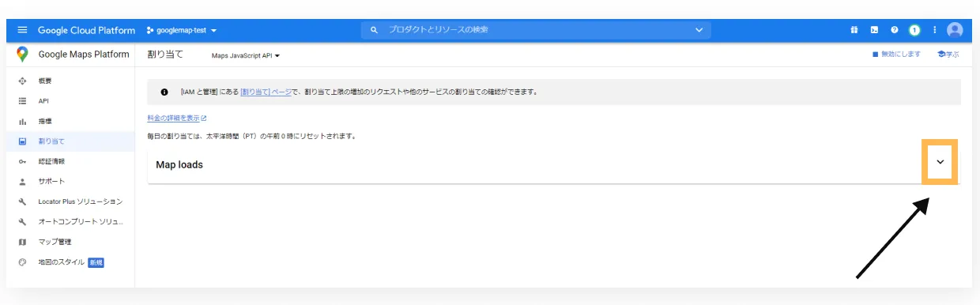980x305 pixels.
Task: Click the オートコンプリート wrench icon
Action: (x=22, y=222)
